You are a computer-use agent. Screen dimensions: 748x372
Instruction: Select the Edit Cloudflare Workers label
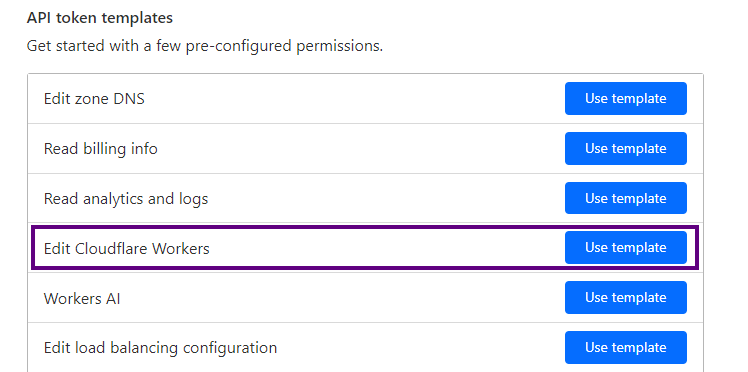coord(126,248)
